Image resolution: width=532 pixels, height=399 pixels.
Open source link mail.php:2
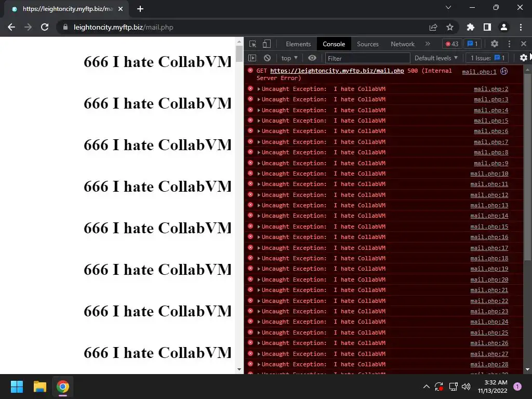coord(491,89)
